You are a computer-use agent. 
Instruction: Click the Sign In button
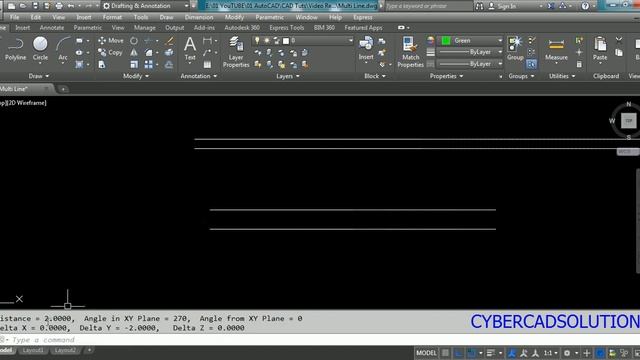[502, 6]
